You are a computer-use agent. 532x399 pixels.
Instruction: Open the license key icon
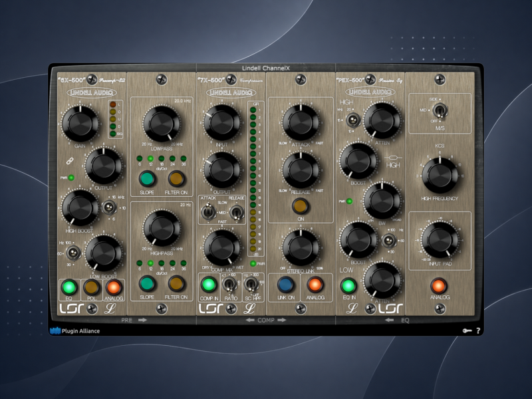tap(467, 331)
